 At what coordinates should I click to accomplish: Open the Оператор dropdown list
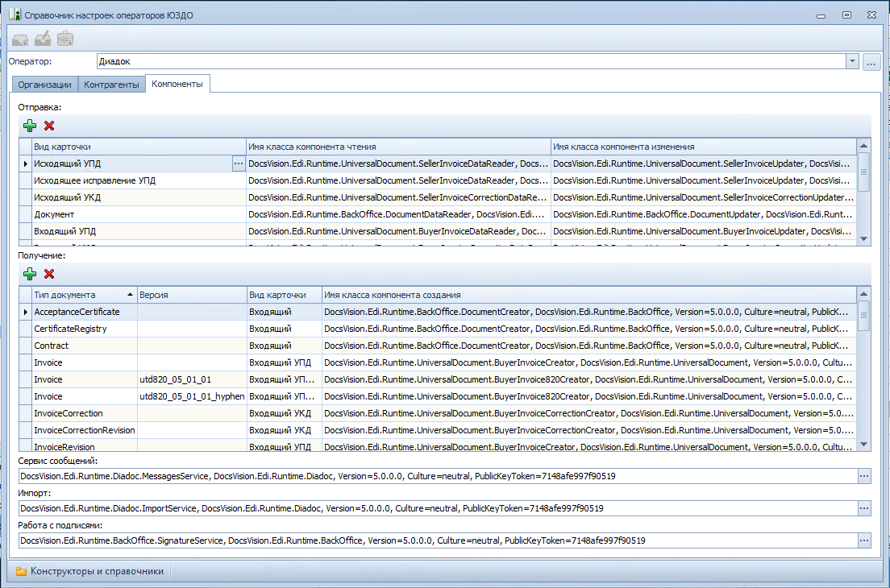tap(852, 61)
